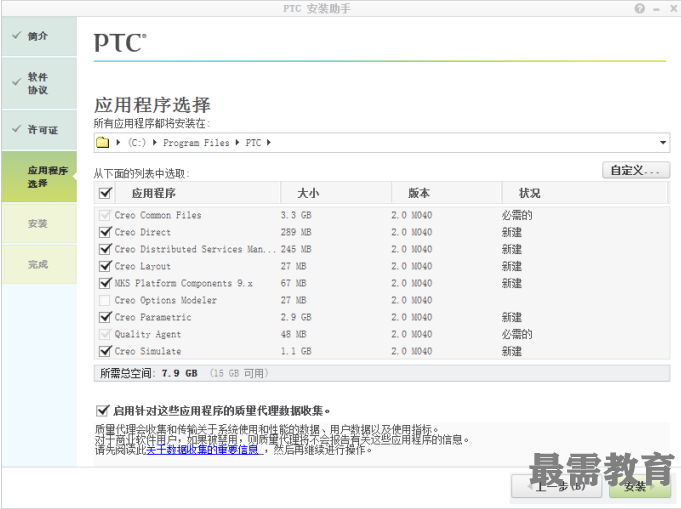Check the Creo Options Modeler checkbox
This screenshot has width=681, height=509.
pyautogui.click(x=105, y=300)
